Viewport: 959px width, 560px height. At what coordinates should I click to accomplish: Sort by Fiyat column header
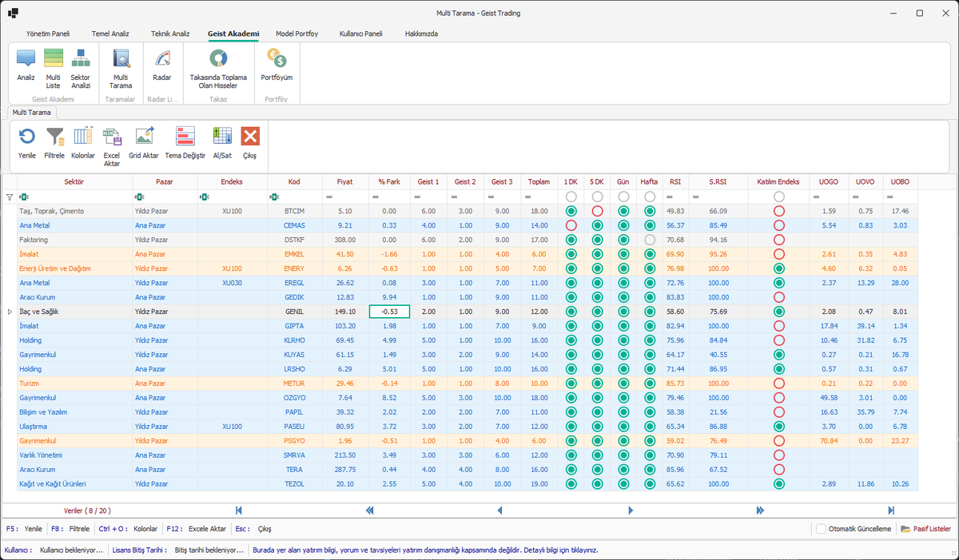point(345,182)
